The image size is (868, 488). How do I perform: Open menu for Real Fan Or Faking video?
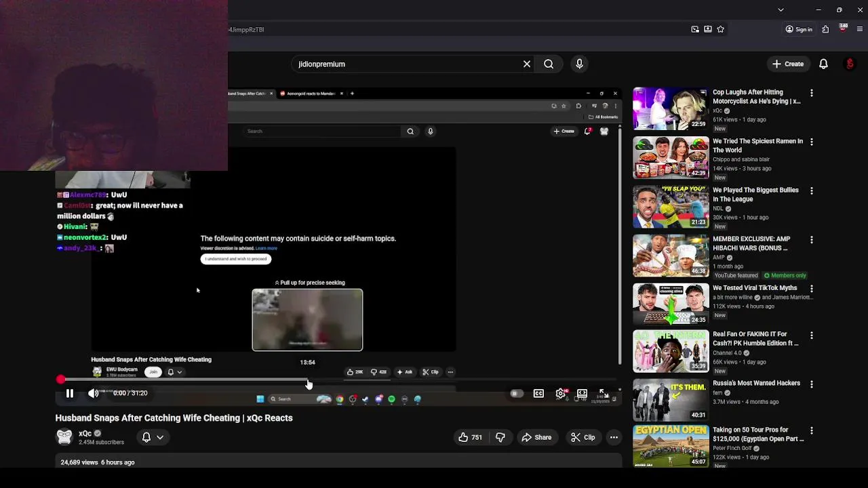(812, 335)
